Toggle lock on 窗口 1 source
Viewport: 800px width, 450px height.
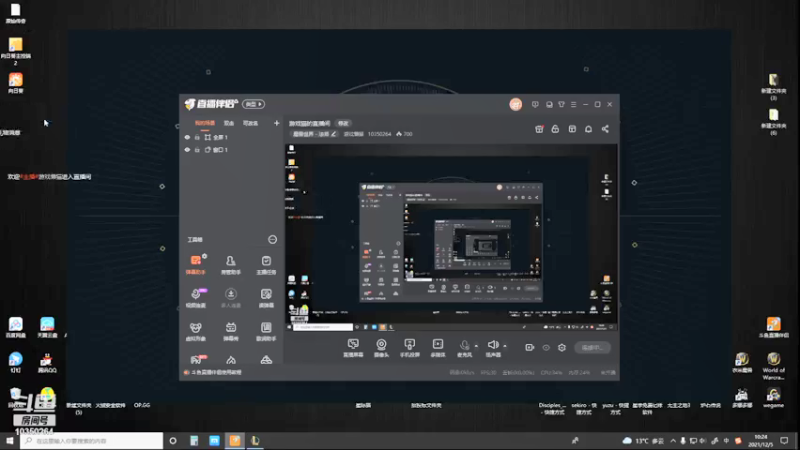pyautogui.click(x=197, y=150)
